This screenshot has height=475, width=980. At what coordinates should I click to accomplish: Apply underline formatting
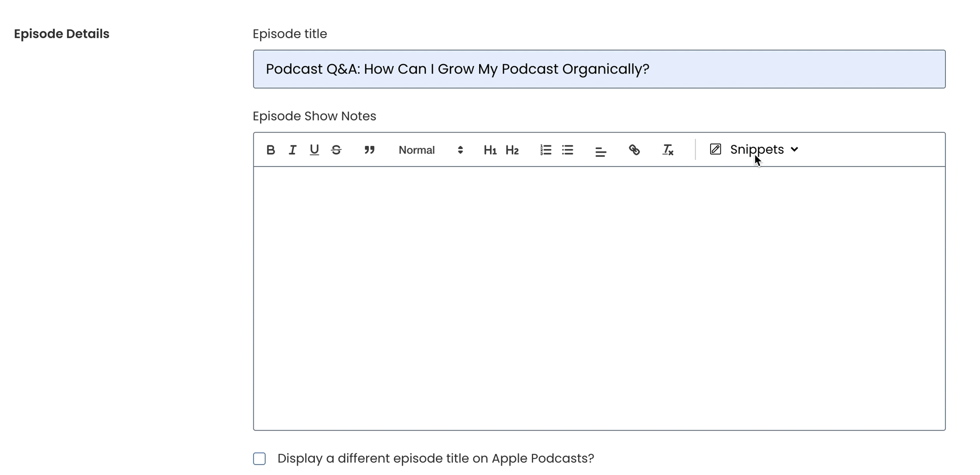coord(314,150)
